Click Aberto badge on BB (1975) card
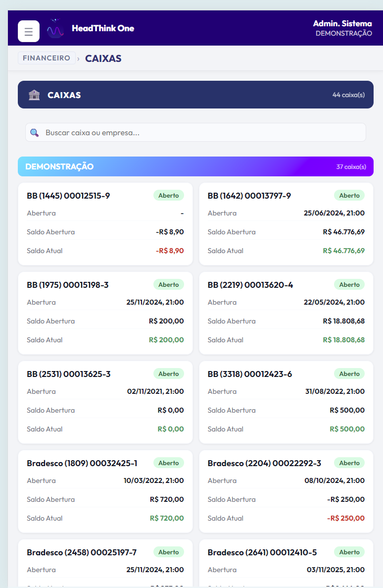383x588 pixels. (169, 285)
